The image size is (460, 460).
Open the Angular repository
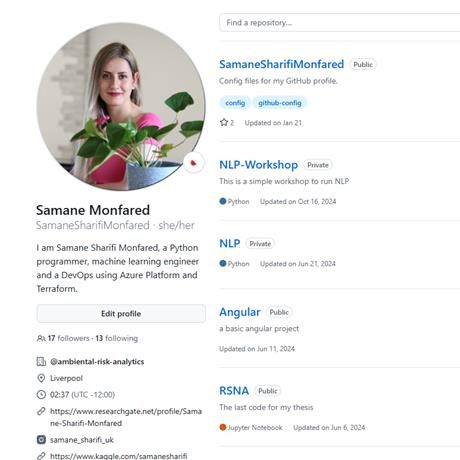point(240,312)
